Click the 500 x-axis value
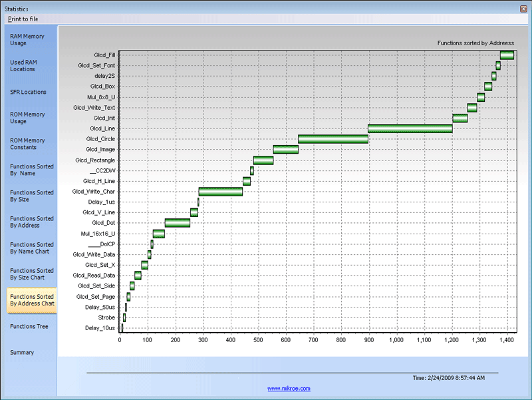The width and height of the screenshot is (532, 400). point(258,340)
